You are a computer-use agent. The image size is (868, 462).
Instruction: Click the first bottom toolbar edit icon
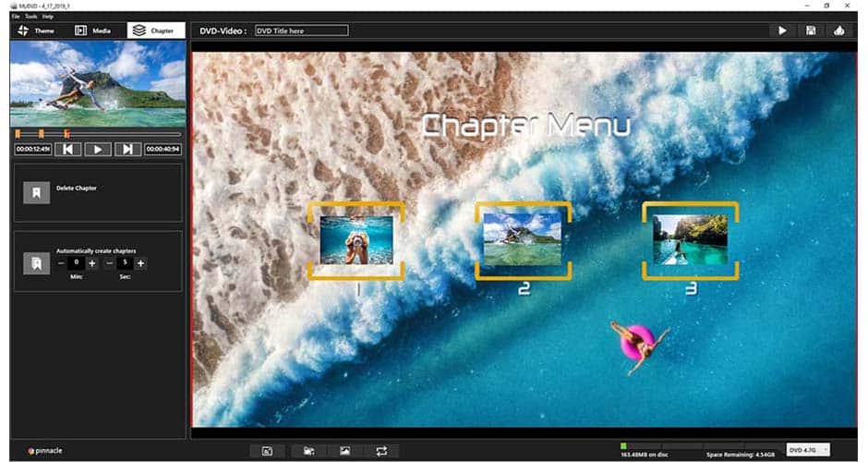click(268, 451)
